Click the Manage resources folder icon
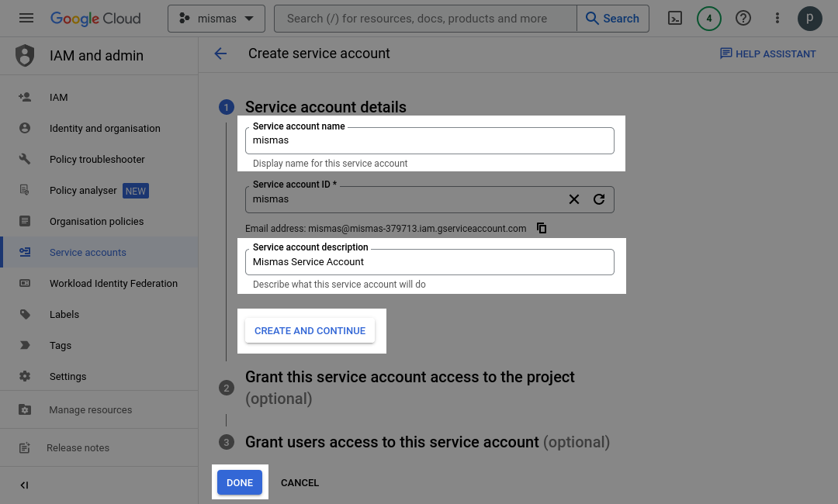 pyautogui.click(x=25, y=409)
